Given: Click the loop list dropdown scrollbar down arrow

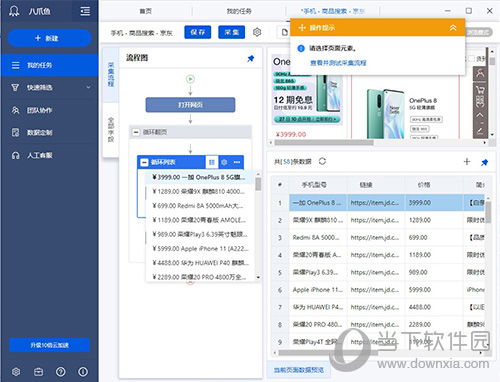Looking at the screenshot, I should (258, 277).
